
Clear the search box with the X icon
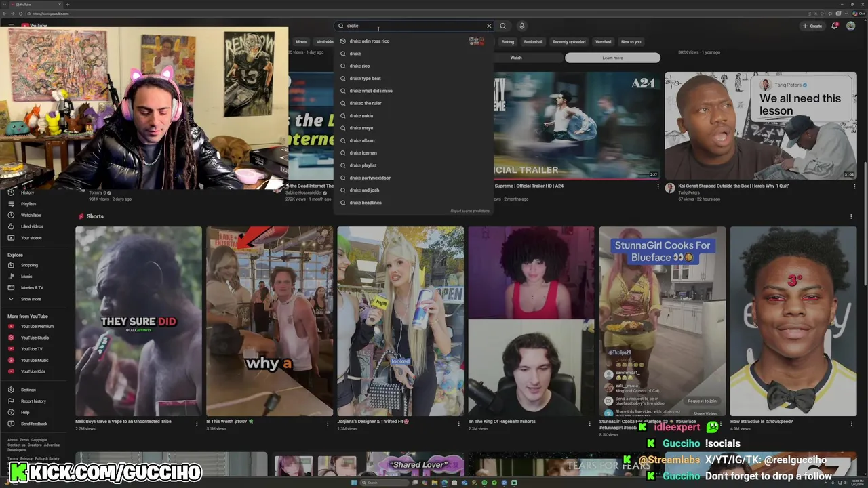click(x=489, y=26)
